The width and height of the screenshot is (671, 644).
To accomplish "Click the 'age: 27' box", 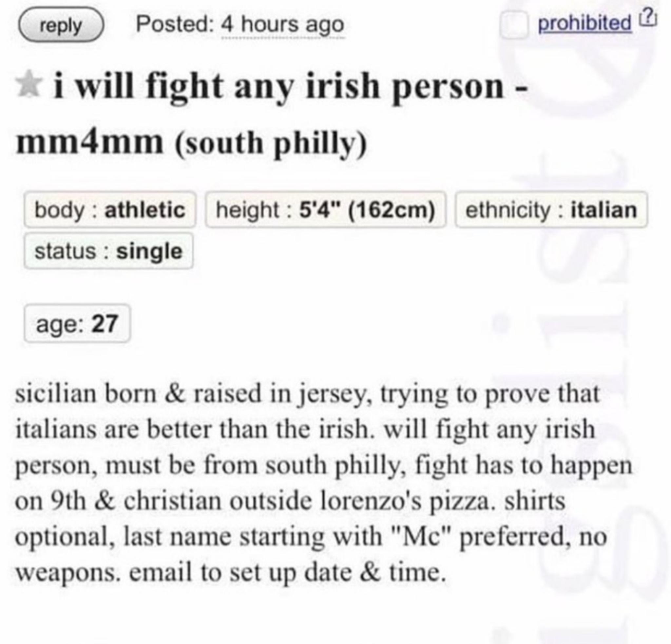I will tap(77, 323).
